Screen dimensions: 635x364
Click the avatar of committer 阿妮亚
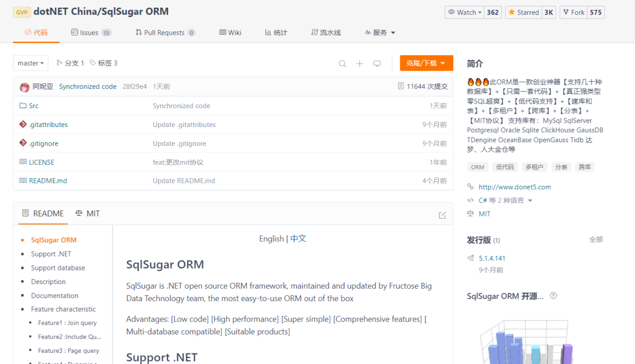point(23,85)
